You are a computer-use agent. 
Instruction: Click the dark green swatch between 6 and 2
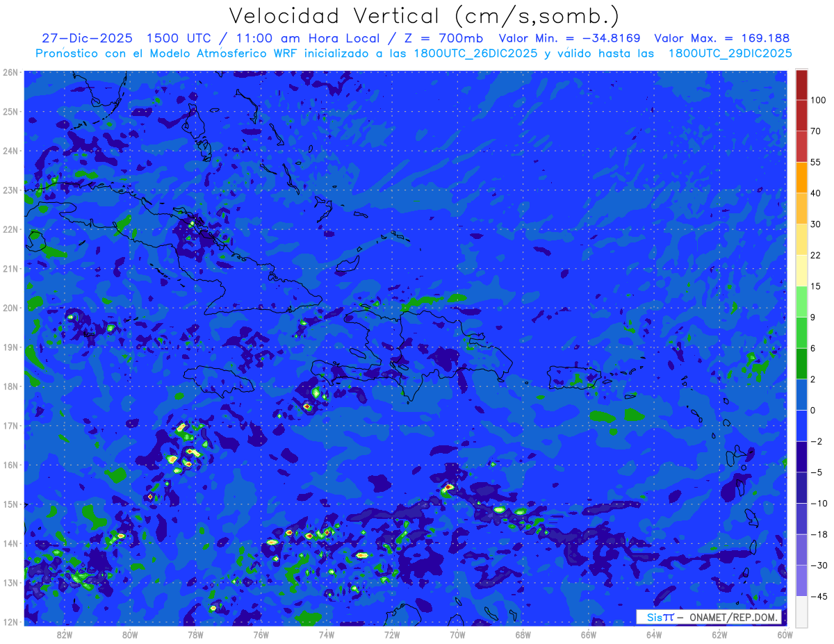click(801, 363)
